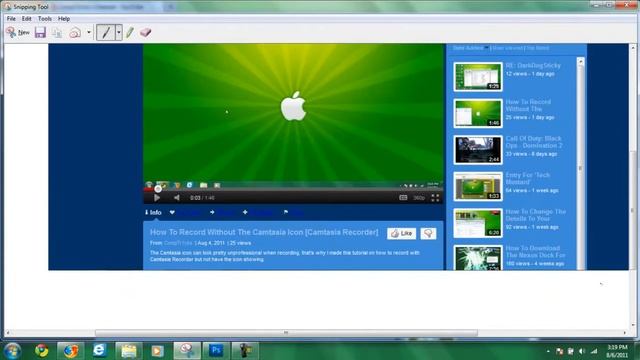Click 'RE : DarkDogSticky' video thumbnail
This screenshot has height=360, width=640.
(478, 77)
